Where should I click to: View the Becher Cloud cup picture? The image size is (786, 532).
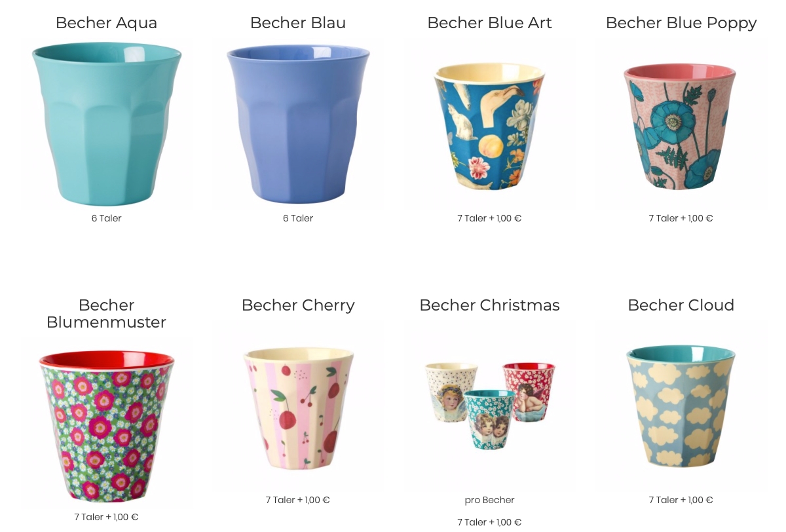click(681, 406)
